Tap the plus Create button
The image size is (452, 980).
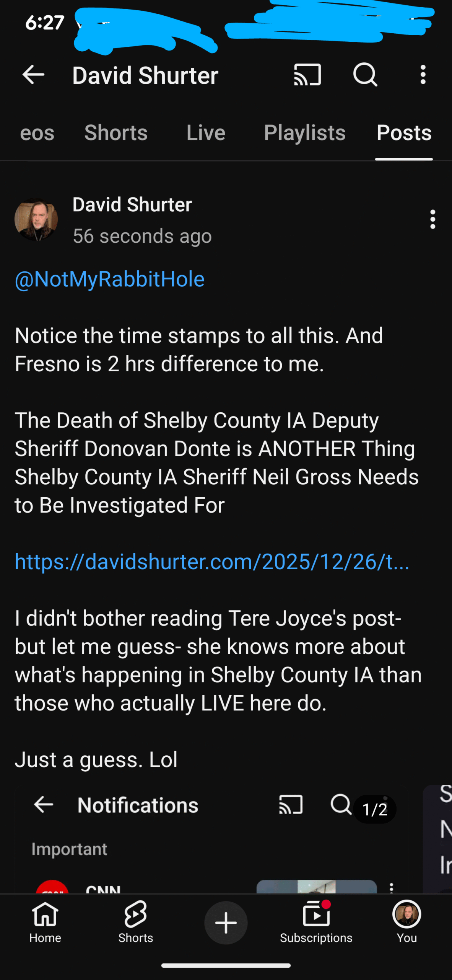[226, 923]
